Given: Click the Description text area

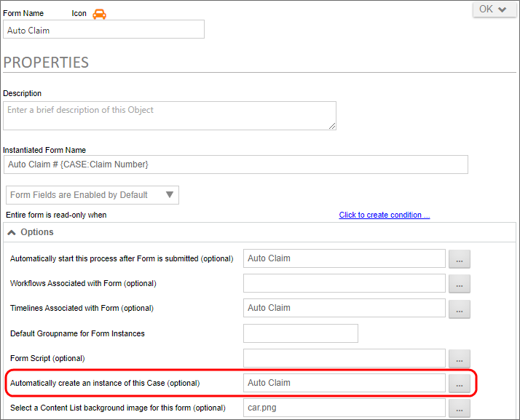Looking at the screenshot, I should (169, 116).
